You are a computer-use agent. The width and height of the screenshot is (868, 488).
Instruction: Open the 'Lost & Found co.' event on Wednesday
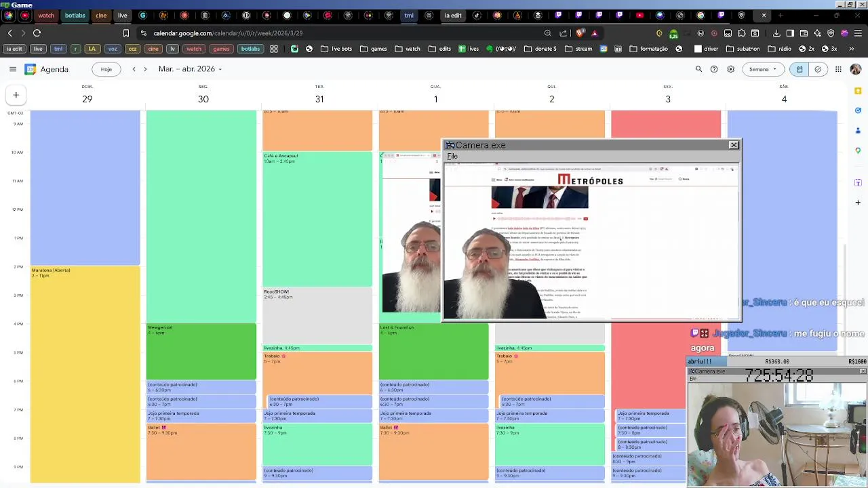point(434,351)
